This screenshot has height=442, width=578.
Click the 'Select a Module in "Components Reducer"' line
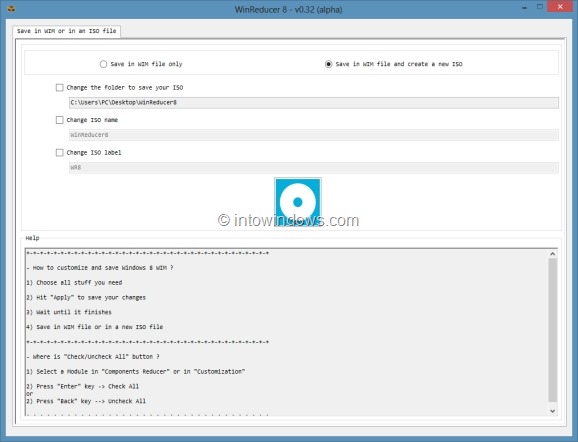click(136, 371)
